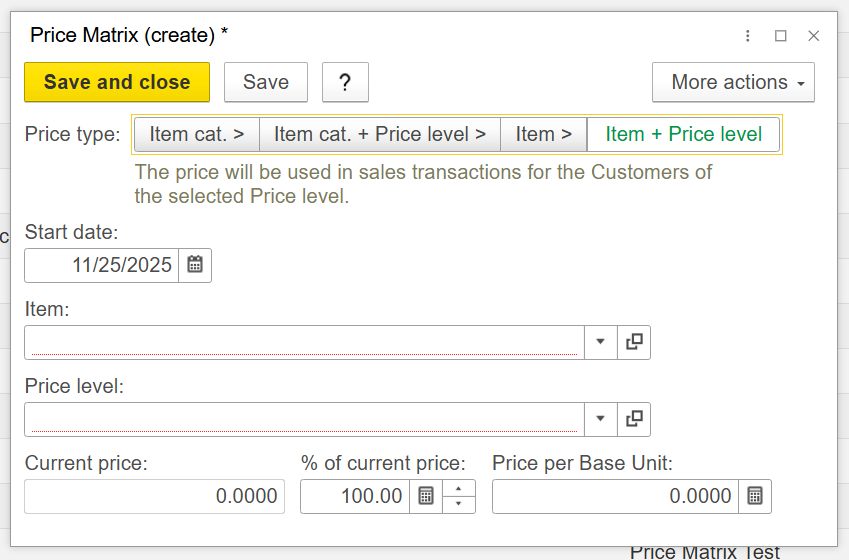Screen dimensions: 849x560
Task: Maximize the Price Matrix dialog
Action: pyautogui.click(x=781, y=36)
